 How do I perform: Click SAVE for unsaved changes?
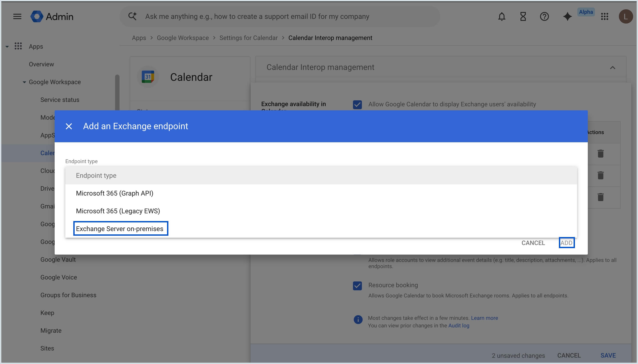(608, 355)
